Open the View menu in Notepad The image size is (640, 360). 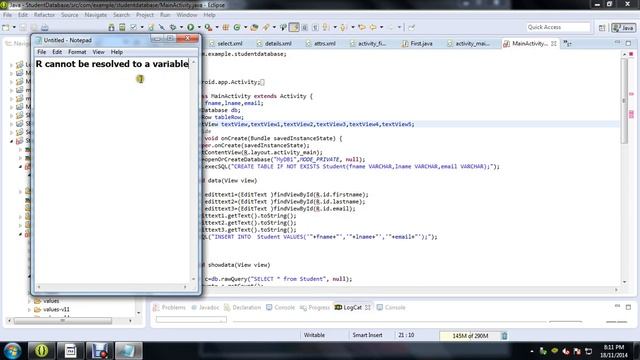[98, 52]
